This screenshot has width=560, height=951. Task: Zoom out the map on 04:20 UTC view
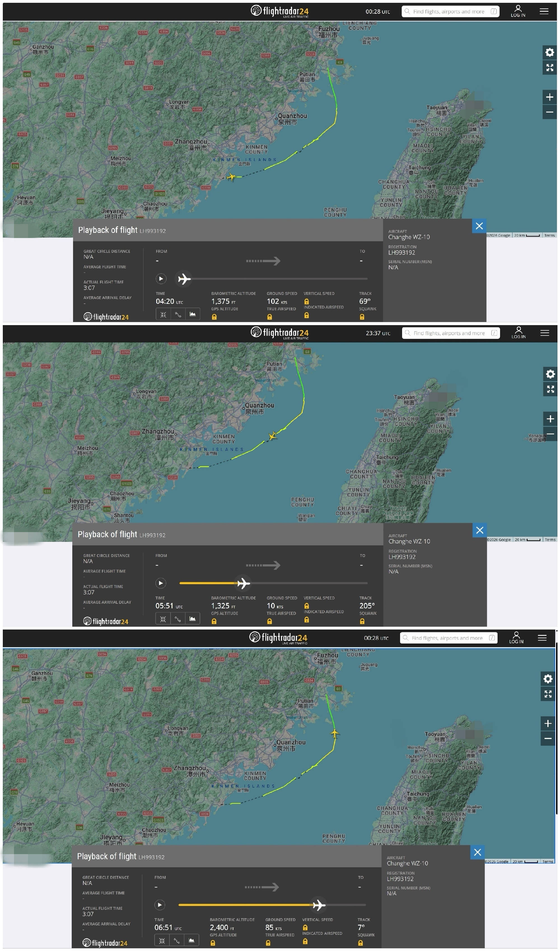[x=550, y=112]
